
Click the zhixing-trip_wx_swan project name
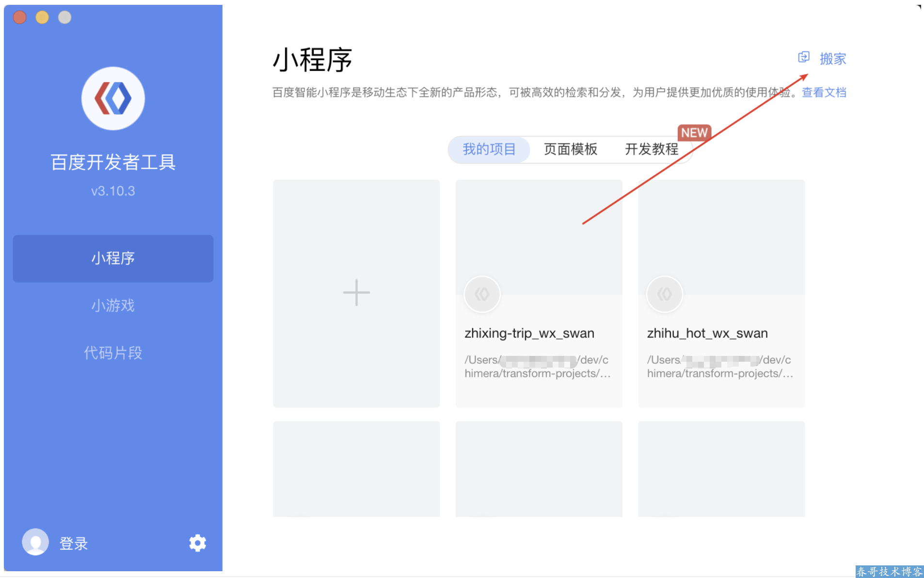(529, 333)
